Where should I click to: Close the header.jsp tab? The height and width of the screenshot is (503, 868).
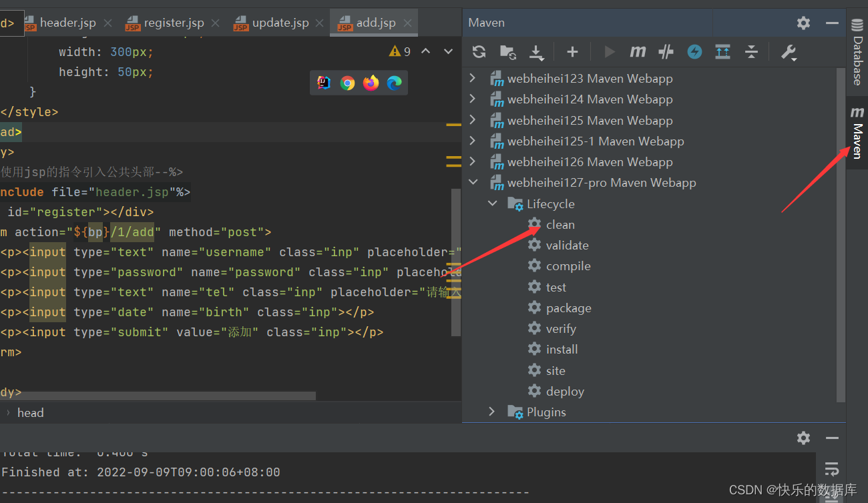pyautogui.click(x=107, y=23)
